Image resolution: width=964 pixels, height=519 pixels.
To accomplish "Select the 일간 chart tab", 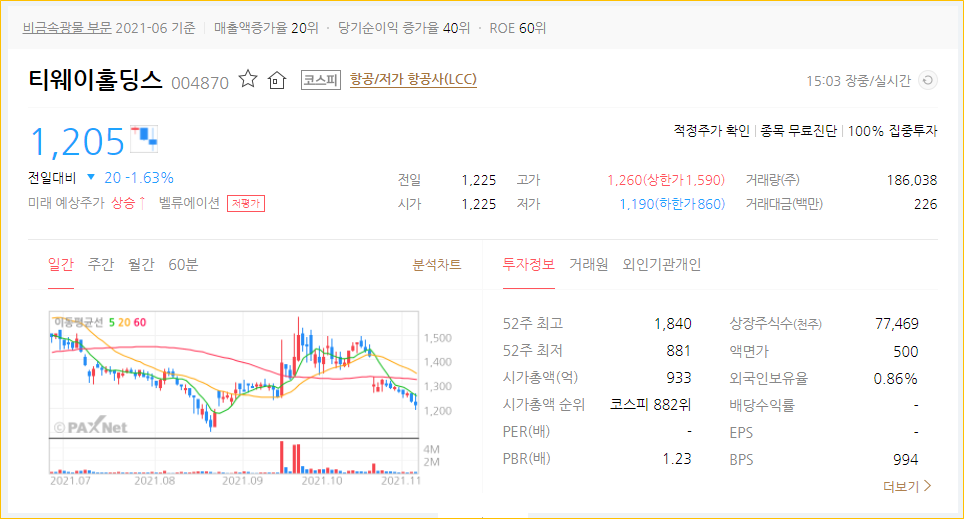I will click(x=61, y=265).
